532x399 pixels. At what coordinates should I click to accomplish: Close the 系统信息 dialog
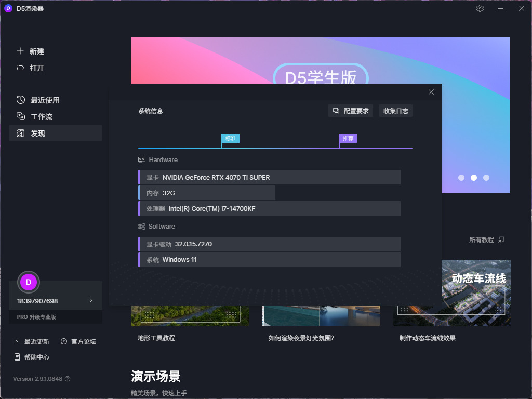click(431, 92)
